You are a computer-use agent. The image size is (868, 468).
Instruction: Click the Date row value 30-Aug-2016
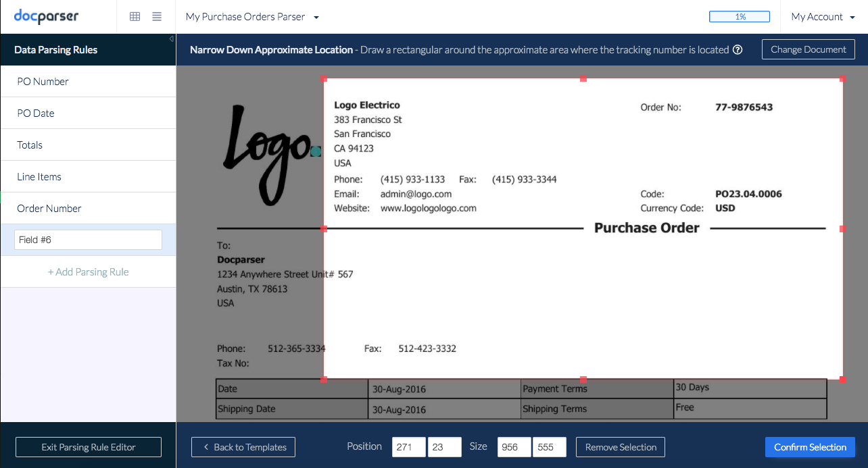point(399,389)
